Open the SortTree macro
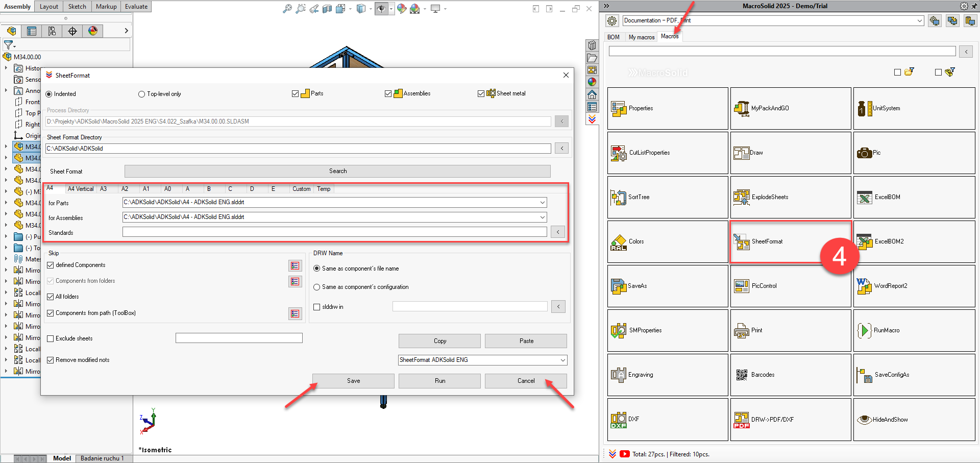Viewport: 980px width, 463px height. (667, 197)
